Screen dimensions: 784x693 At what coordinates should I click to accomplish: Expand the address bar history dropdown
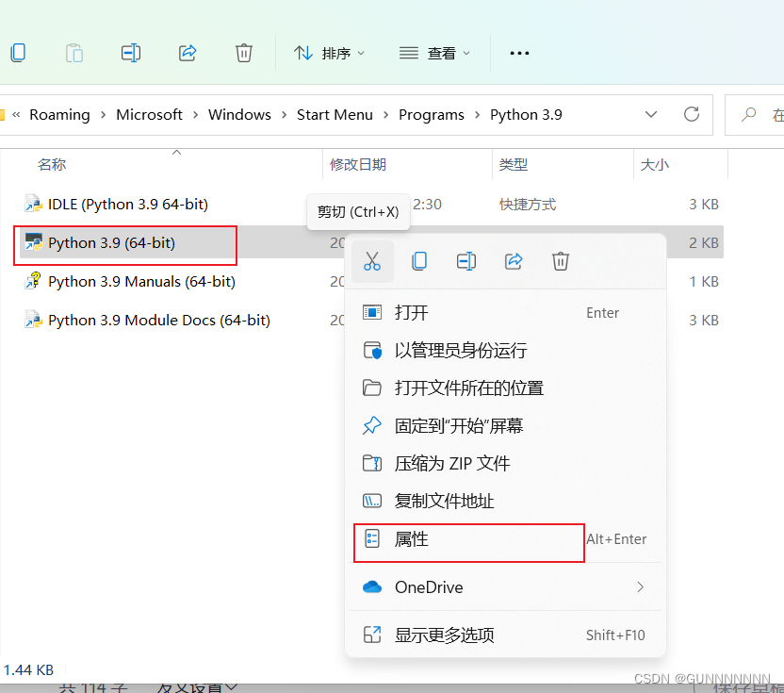point(651,115)
